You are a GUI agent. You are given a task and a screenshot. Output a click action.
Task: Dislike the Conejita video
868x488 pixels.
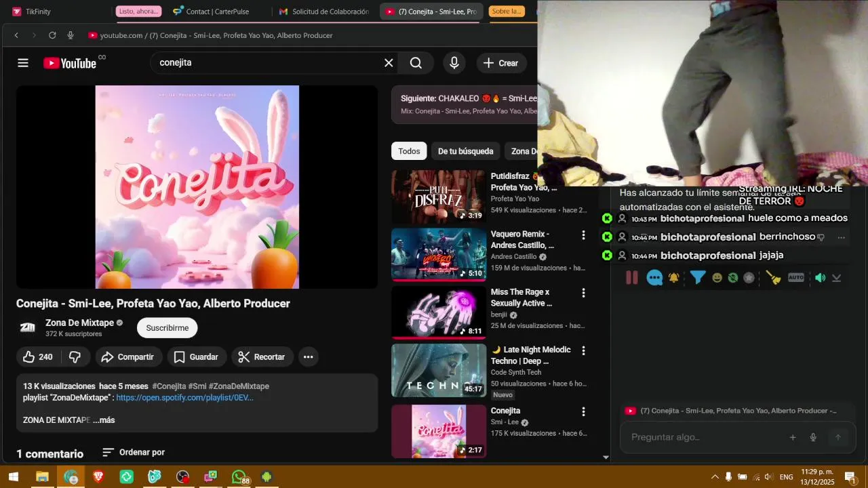pyautogui.click(x=75, y=357)
